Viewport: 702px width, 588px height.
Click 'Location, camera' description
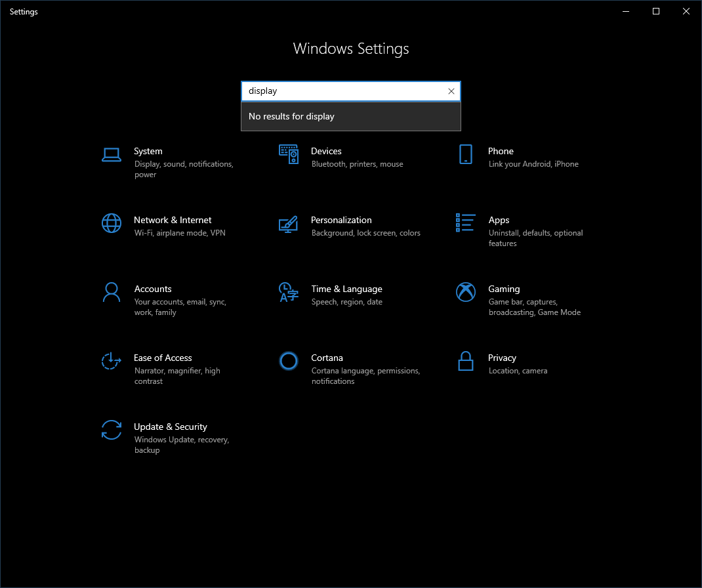[x=518, y=371]
